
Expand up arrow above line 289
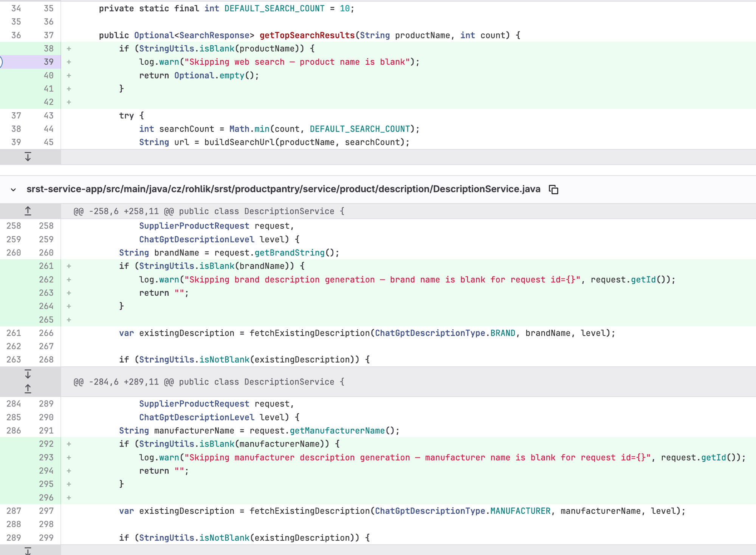pyautogui.click(x=28, y=389)
